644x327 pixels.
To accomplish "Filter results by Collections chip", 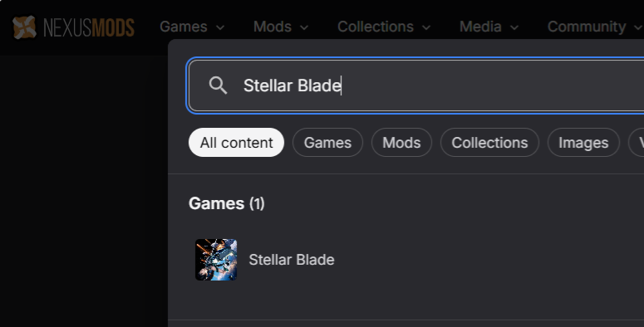I will [489, 143].
